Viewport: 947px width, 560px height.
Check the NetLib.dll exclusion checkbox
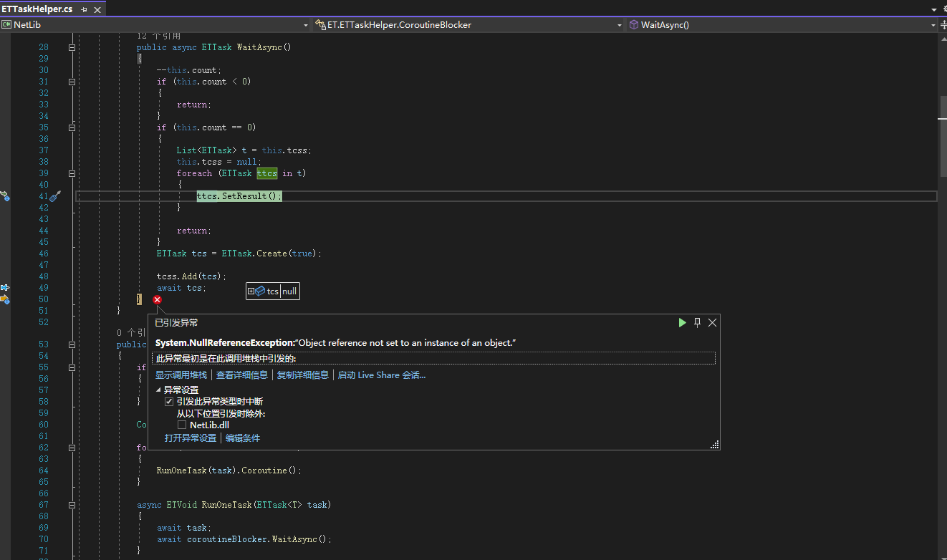(182, 425)
